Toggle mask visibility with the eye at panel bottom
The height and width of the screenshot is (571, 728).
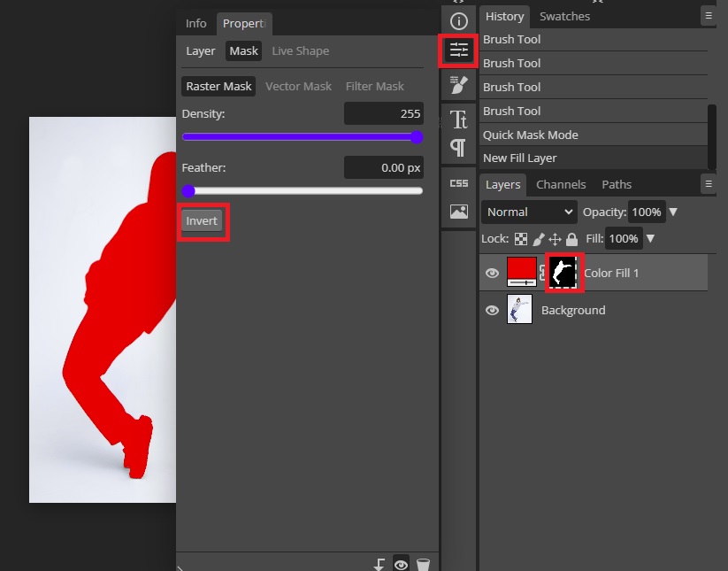401,563
